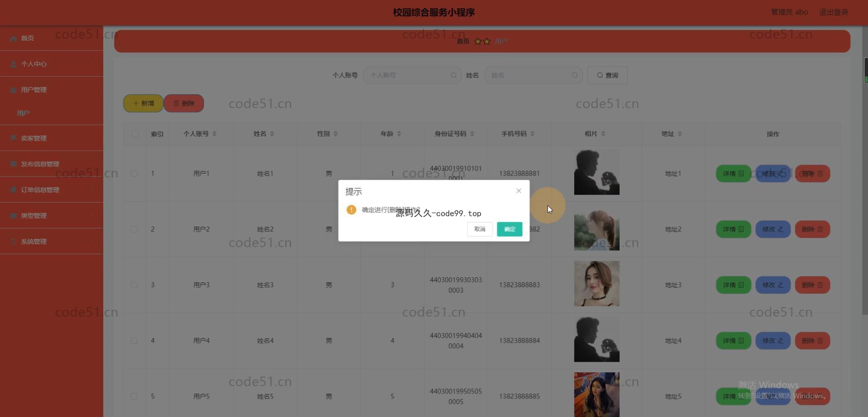Sort by the 个人账号 column arrows
This screenshot has height=417, width=868.
coord(215,134)
